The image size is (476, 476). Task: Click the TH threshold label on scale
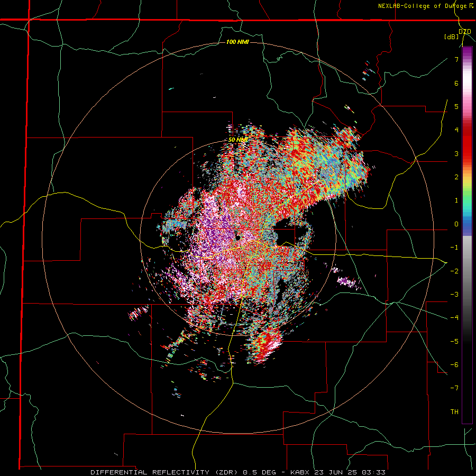(454, 411)
